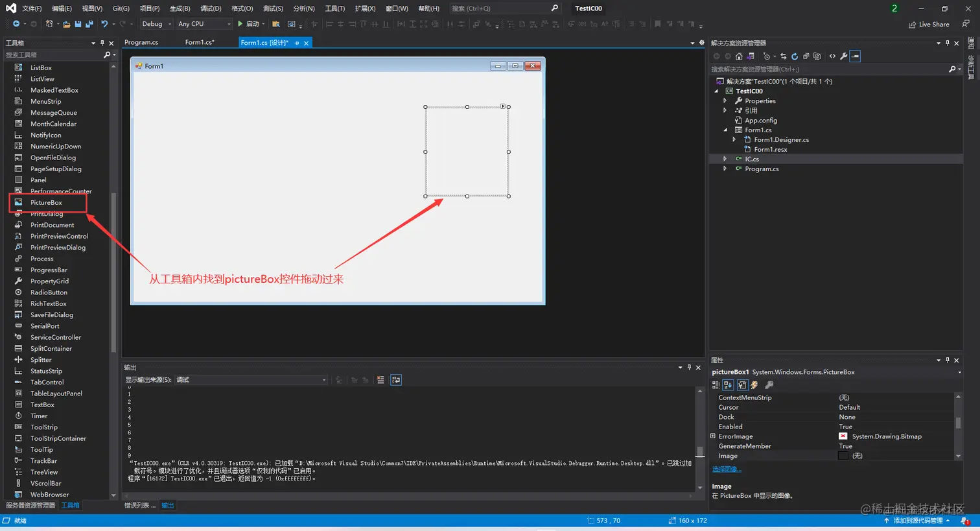The height and width of the screenshot is (531, 980).
Task: Collapse the Form1.cs node in Solution Explorer
Action: [x=725, y=130]
